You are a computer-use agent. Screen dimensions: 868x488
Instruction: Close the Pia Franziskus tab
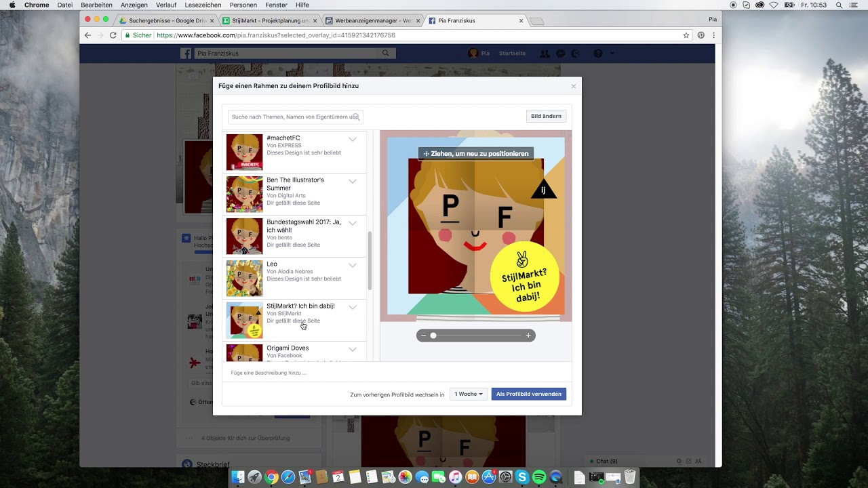tap(521, 20)
